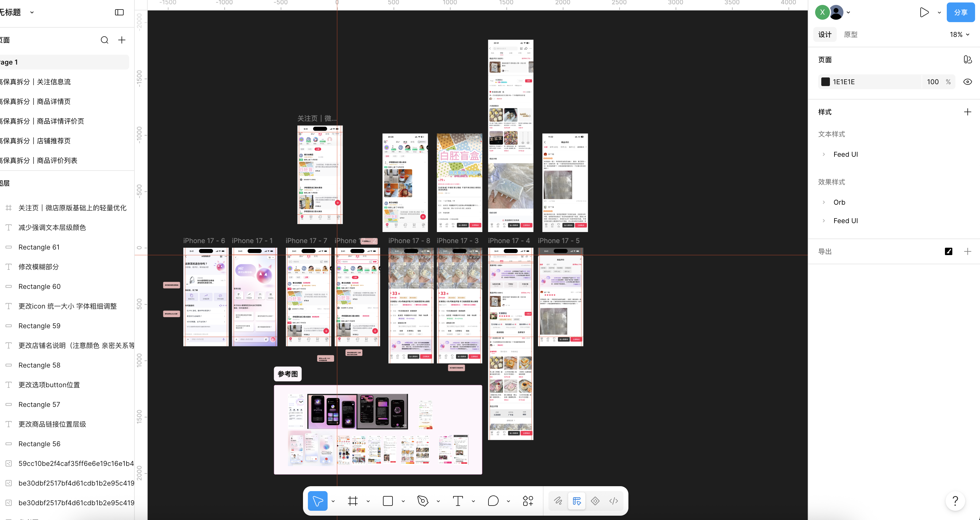Screen dimensions: 980x520
Task: Open shape tool options dropdown arrow
Action: [403, 501]
